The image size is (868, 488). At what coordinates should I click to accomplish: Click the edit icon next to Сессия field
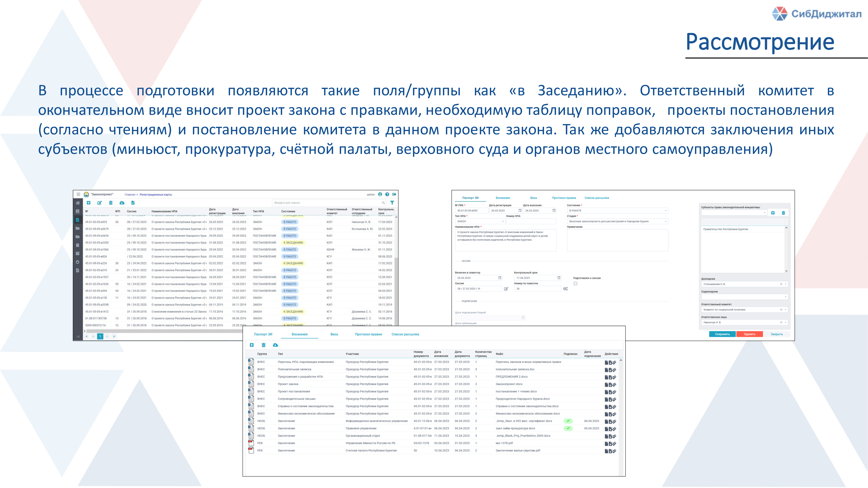point(506,289)
